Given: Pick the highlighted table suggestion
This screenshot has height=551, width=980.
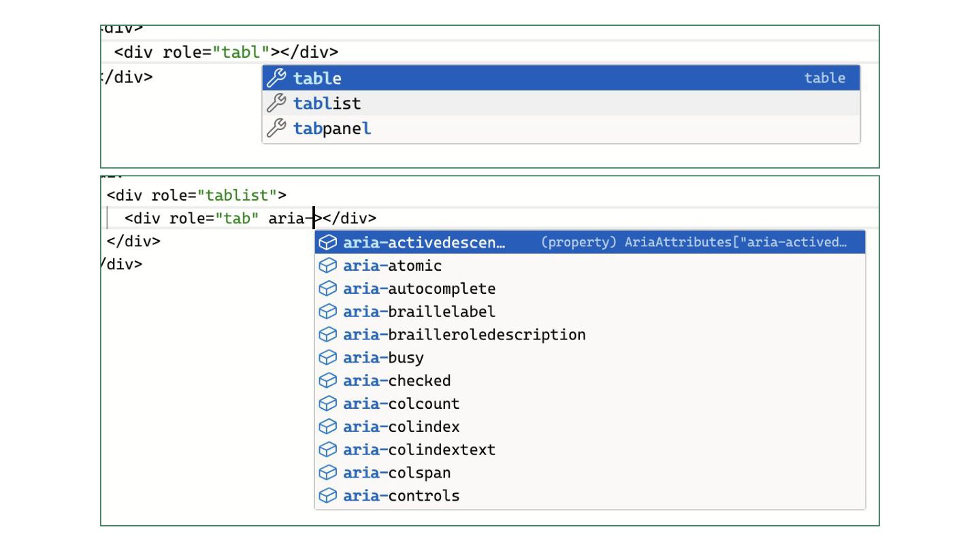Looking at the screenshot, I should pos(318,78).
